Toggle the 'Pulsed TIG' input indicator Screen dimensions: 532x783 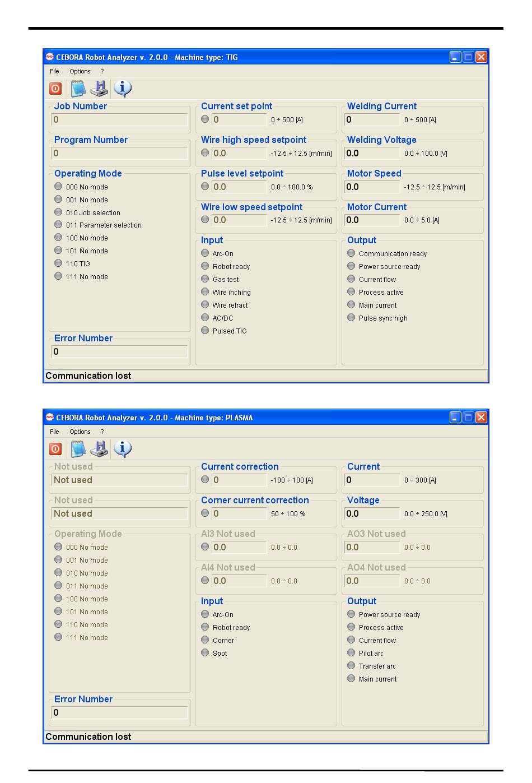(205, 331)
